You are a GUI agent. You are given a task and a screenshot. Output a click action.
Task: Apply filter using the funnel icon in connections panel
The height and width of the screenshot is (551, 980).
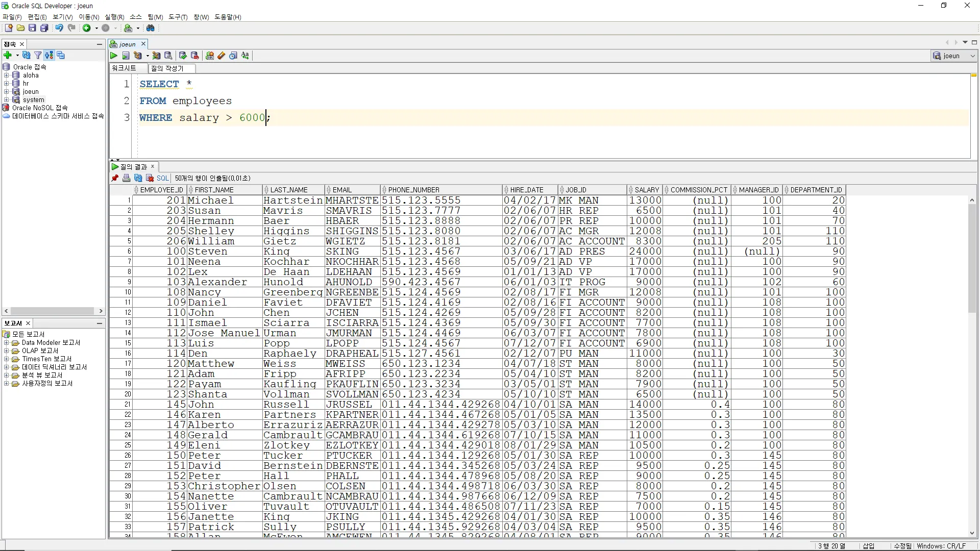[38, 55]
